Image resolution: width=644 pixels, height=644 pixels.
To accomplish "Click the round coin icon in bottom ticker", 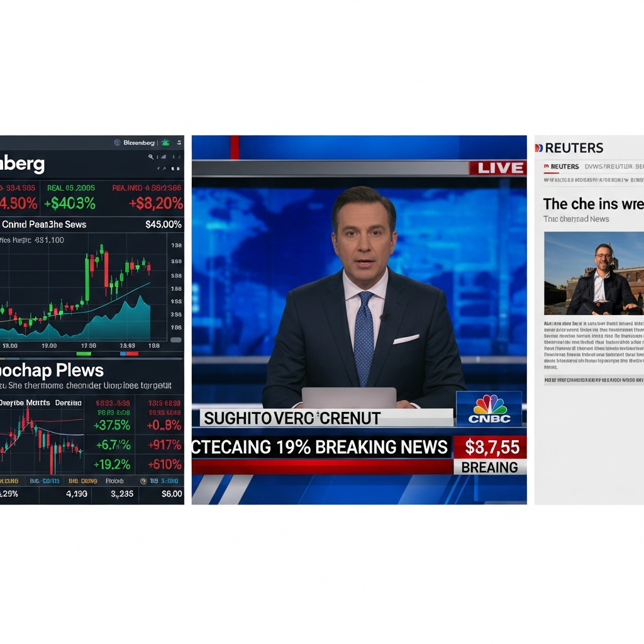I will click(x=143, y=481).
